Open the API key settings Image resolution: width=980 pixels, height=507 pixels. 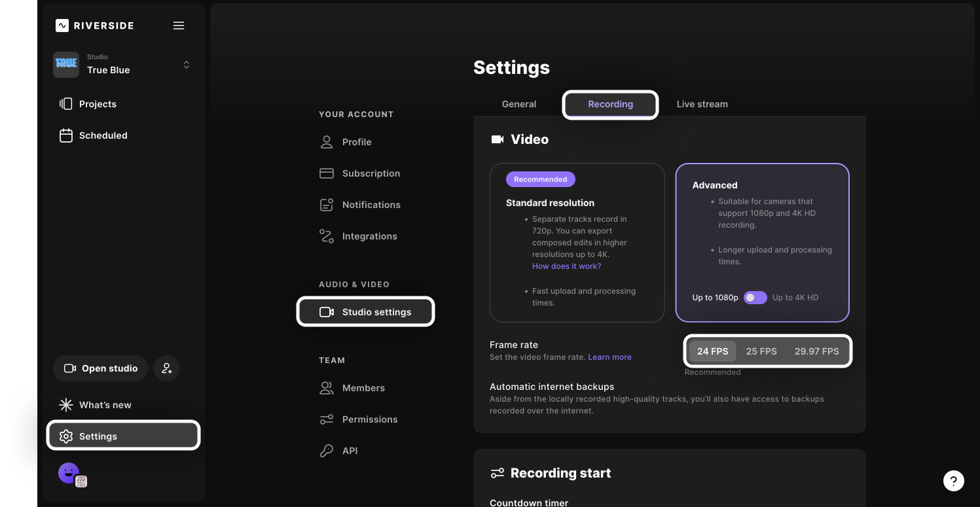click(x=350, y=451)
